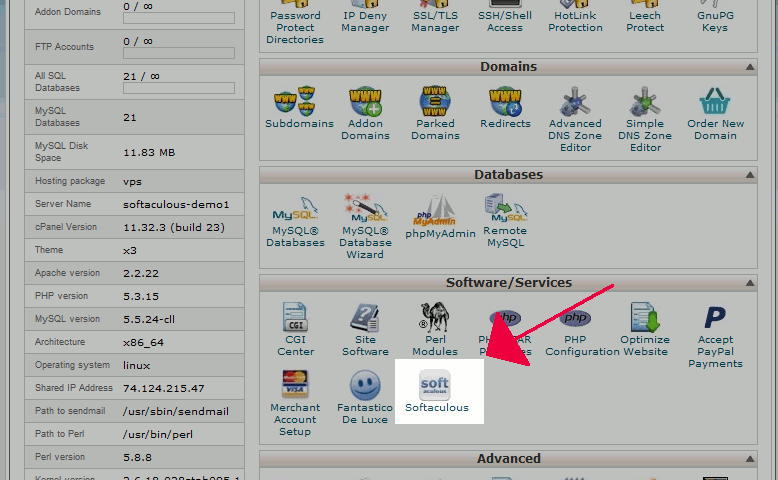Open the Redirects tool
778x480 pixels.
[x=505, y=107]
